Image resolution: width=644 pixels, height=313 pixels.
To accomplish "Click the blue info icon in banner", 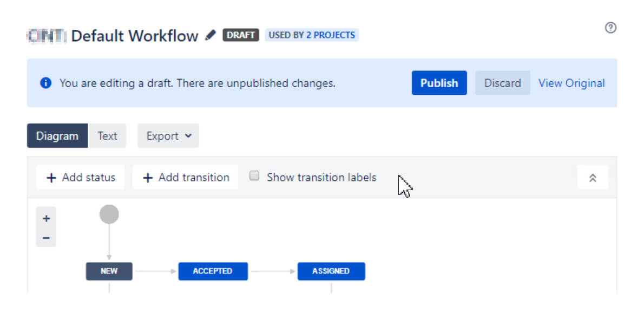I will click(x=45, y=83).
